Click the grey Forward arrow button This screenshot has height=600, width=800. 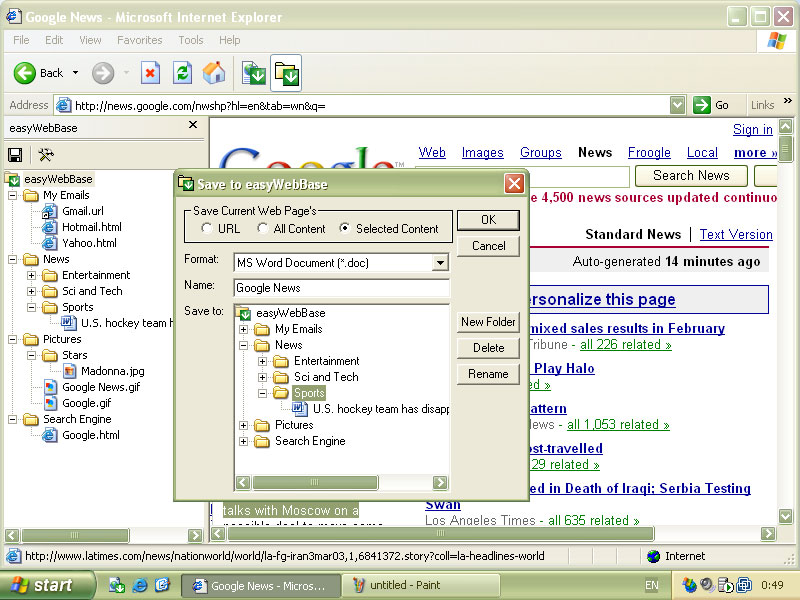103,73
